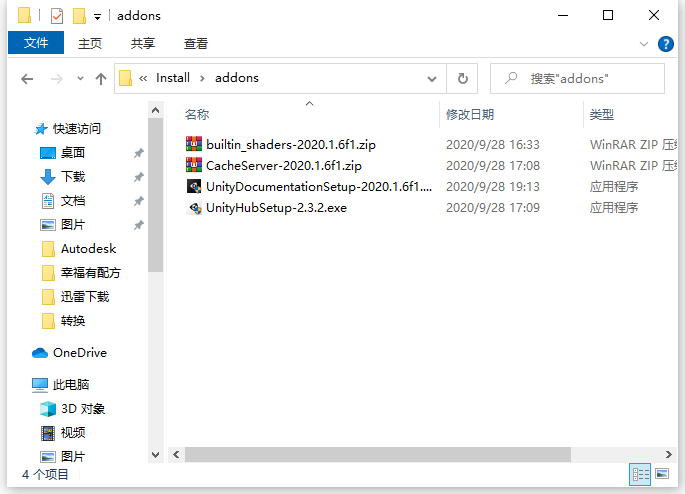The width and height of the screenshot is (685, 494).
Task: Click the 搜索"addons" search box
Action: 578,79
